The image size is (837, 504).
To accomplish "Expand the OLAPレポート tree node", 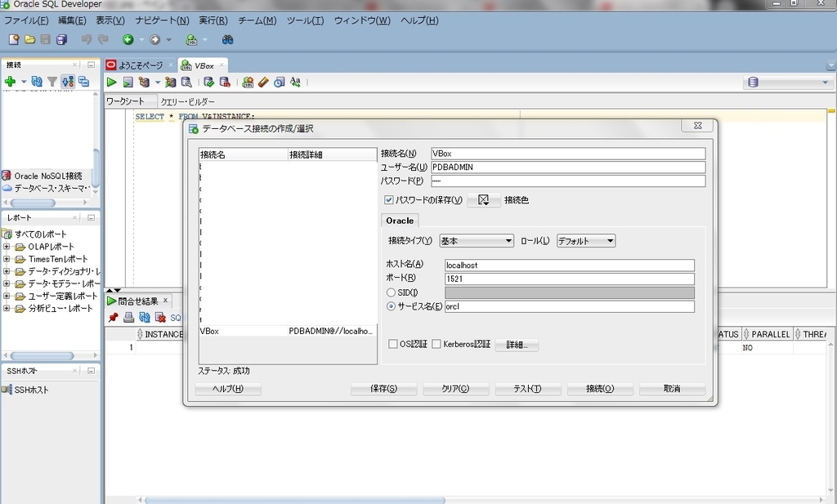I will pyautogui.click(x=7, y=247).
